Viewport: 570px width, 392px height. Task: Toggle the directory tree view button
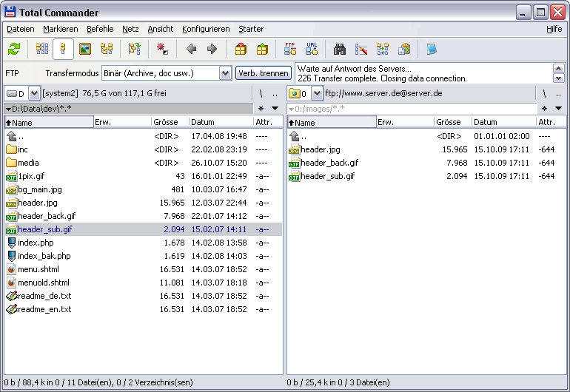pyautogui.click(x=107, y=50)
